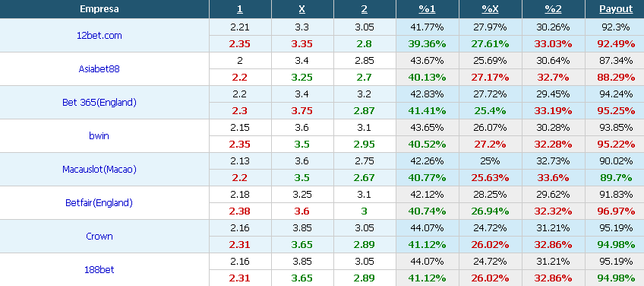Open the 12bet.com bookmaker link
644x286 pixels.
[99, 36]
